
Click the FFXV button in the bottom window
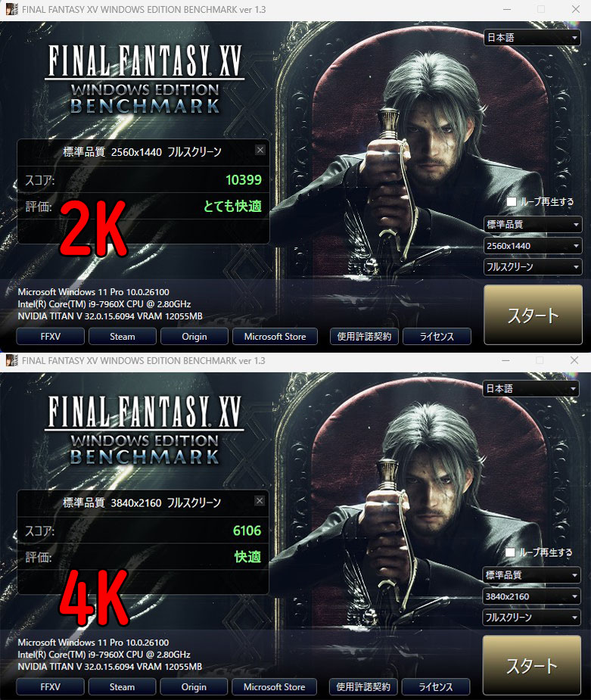click(50, 687)
